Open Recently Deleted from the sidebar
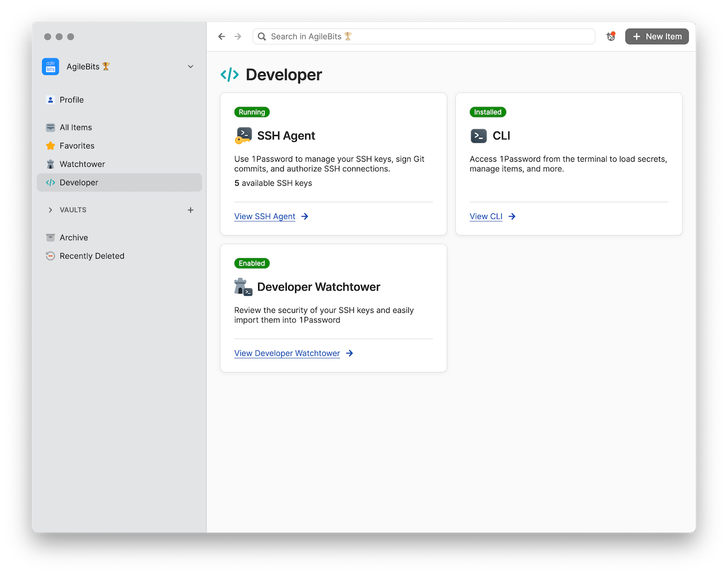Screen dimensions: 728x575 (x=92, y=256)
